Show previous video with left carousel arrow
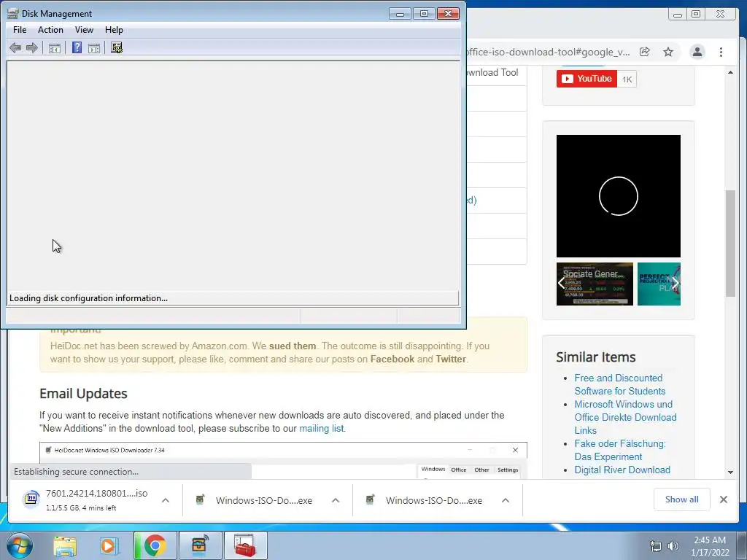This screenshot has height=560, width=747. pyautogui.click(x=562, y=283)
